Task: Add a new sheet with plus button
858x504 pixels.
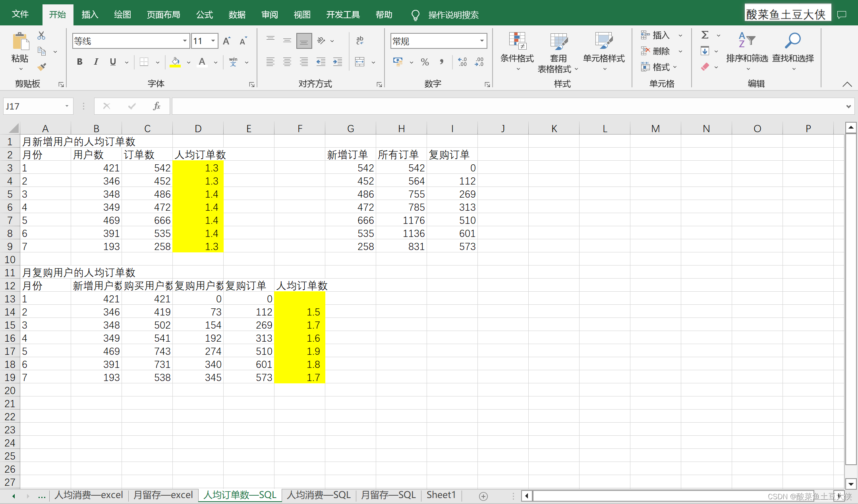Action: 483,496
